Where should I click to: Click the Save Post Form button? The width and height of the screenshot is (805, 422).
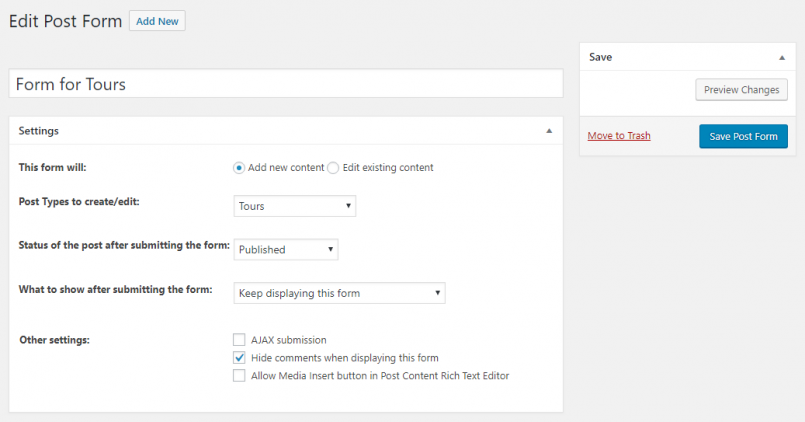coord(743,136)
